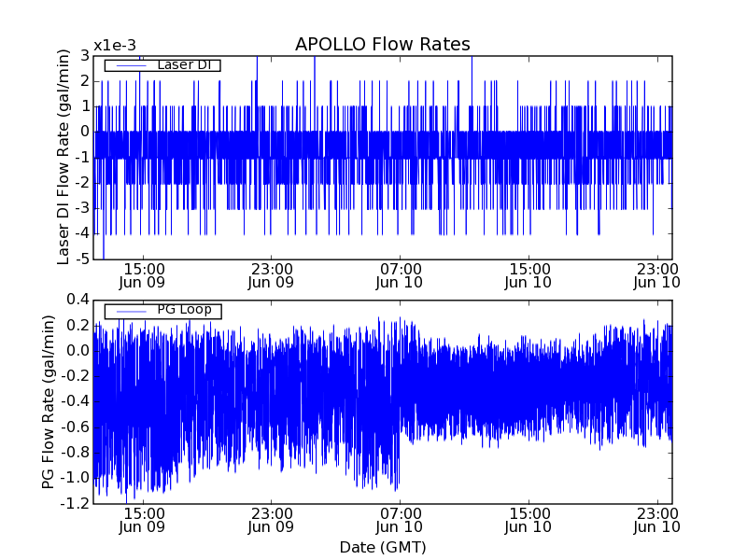Click '07:00 Jun 10' tick under PG Loop chart
The height and width of the screenshot is (560, 747).
click(400, 521)
